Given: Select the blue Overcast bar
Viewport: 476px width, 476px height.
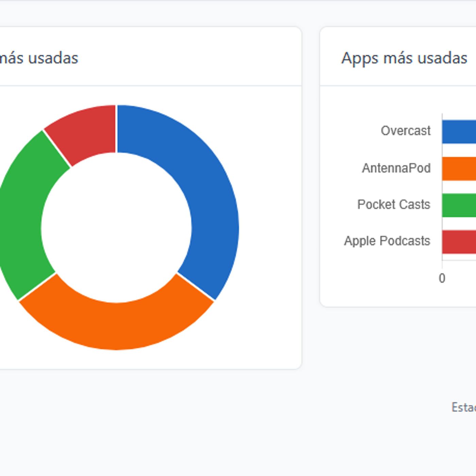Looking at the screenshot, I should pyautogui.click(x=459, y=132).
